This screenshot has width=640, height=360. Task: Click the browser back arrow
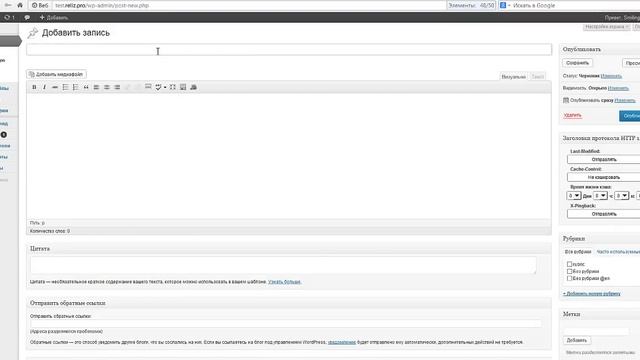point(8,5)
